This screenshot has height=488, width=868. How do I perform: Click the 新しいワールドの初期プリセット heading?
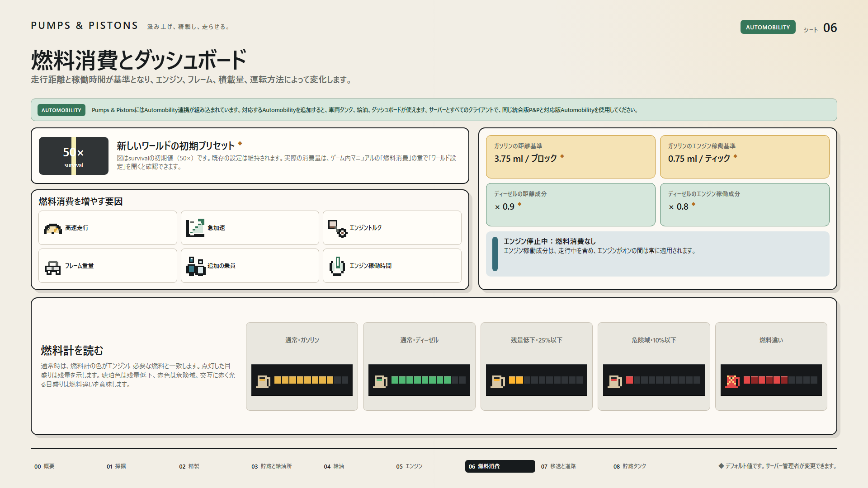tap(175, 146)
